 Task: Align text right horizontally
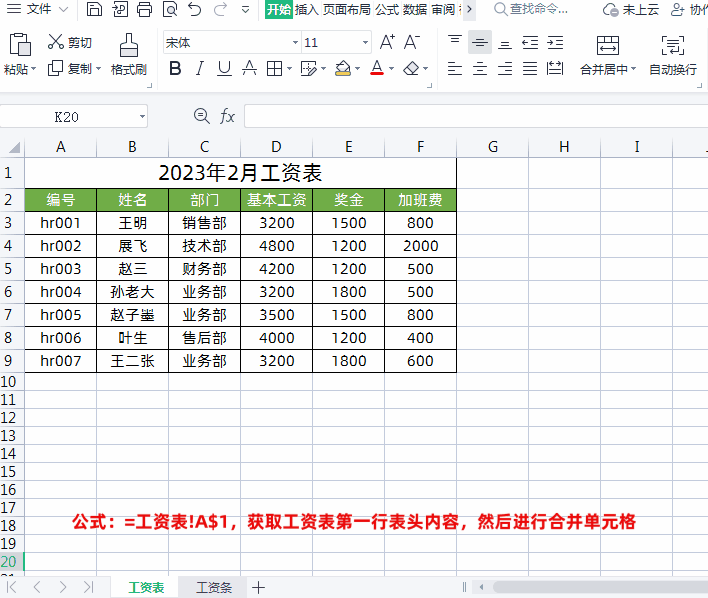point(505,69)
